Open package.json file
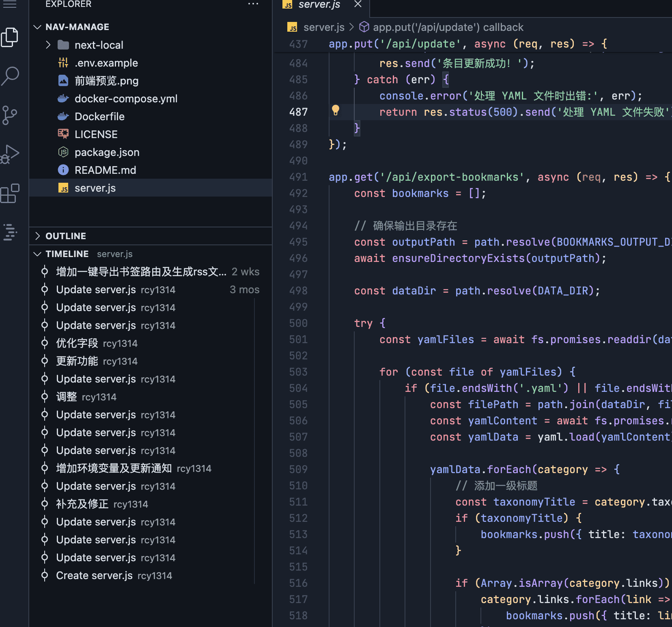 click(x=151, y=152)
